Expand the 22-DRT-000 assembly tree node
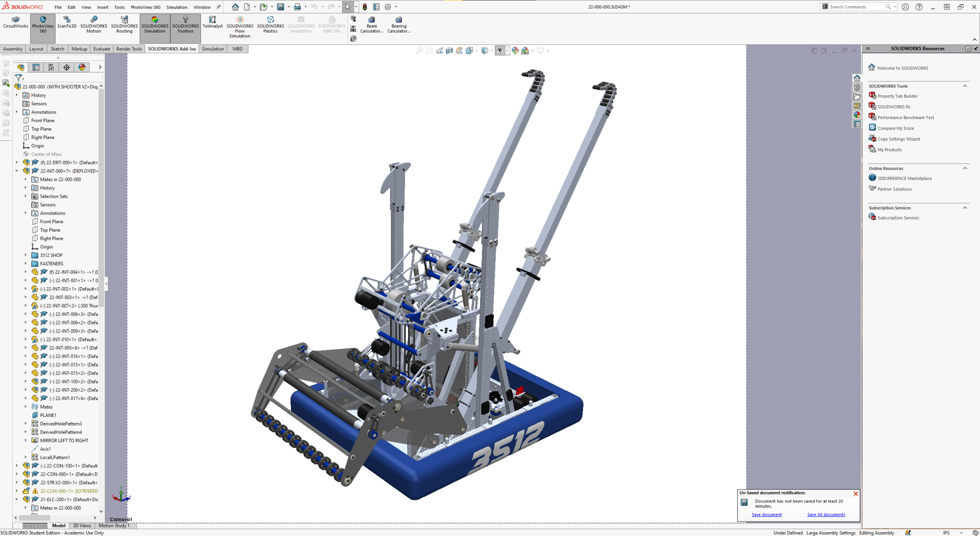Screen dimensions: 980x536 point(17,162)
